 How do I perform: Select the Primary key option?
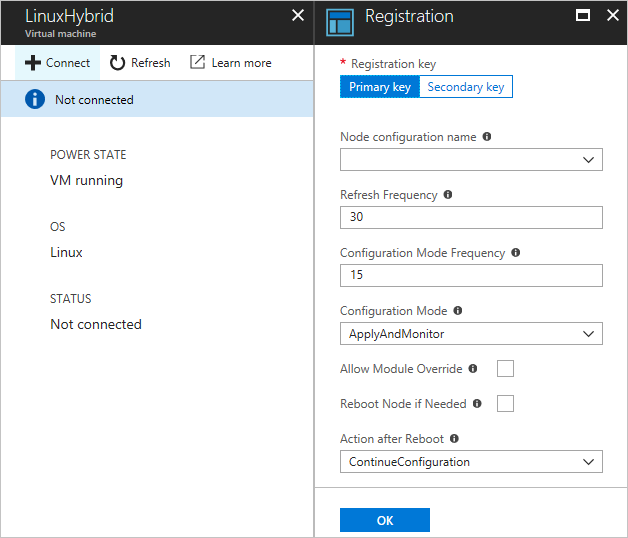pos(379,87)
